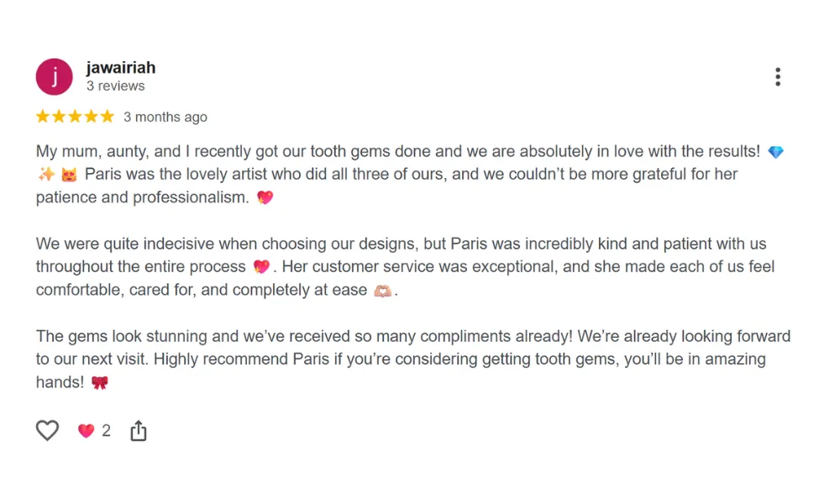Click the first gold rating star
The height and width of the screenshot is (504, 840).
[43, 117]
